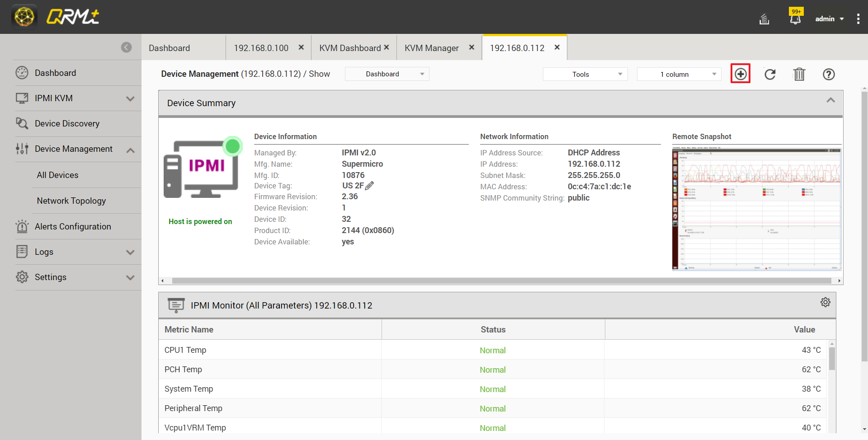Image resolution: width=868 pixels, height=440 pixels.
Task: Click the layers stack icon in header
Action: tap(764, 19)
